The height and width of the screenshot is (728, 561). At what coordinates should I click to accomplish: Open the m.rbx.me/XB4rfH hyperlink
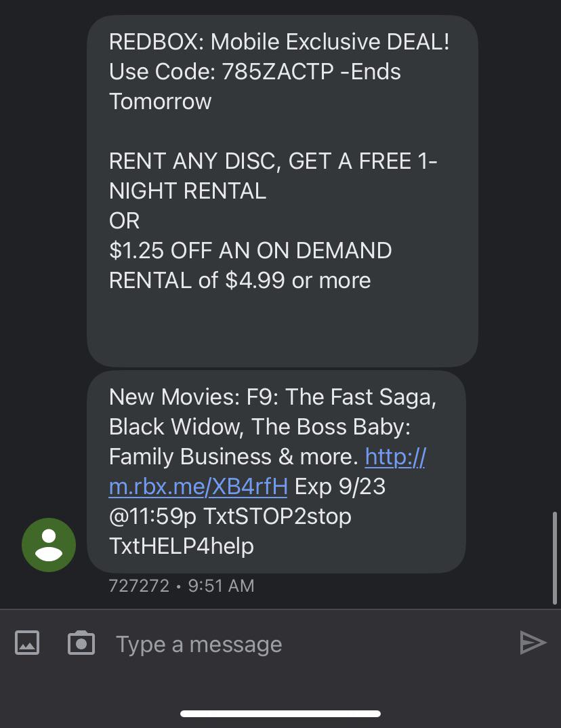point(197,486)
